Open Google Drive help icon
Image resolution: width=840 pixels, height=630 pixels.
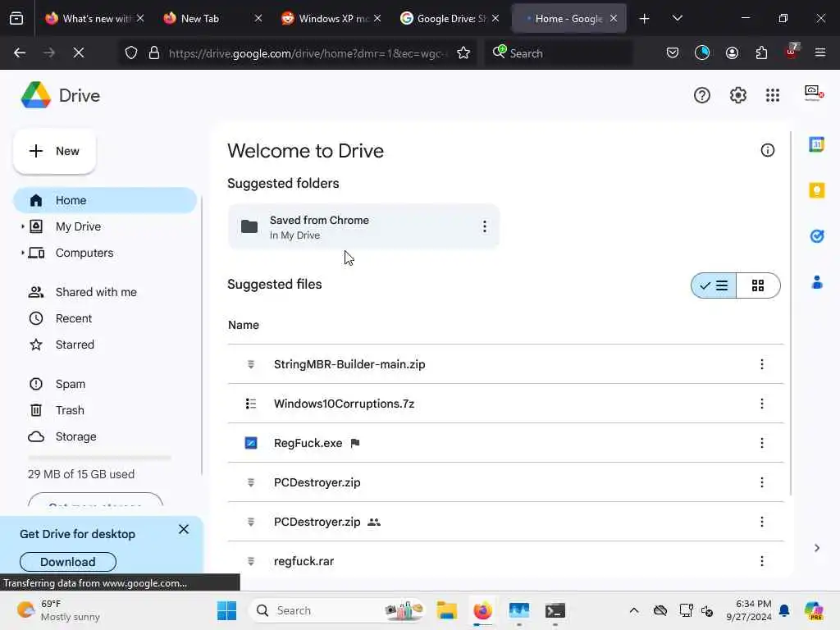click(x=702, y=95)
